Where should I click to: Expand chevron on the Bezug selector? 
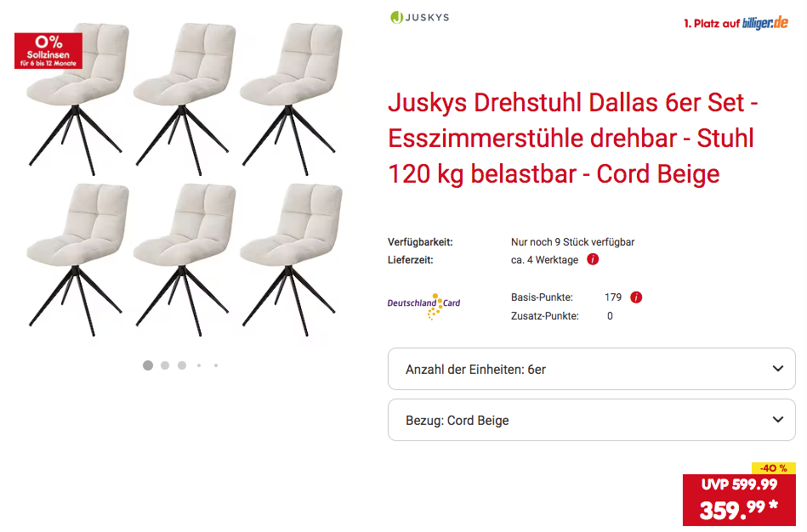point(778,419)
